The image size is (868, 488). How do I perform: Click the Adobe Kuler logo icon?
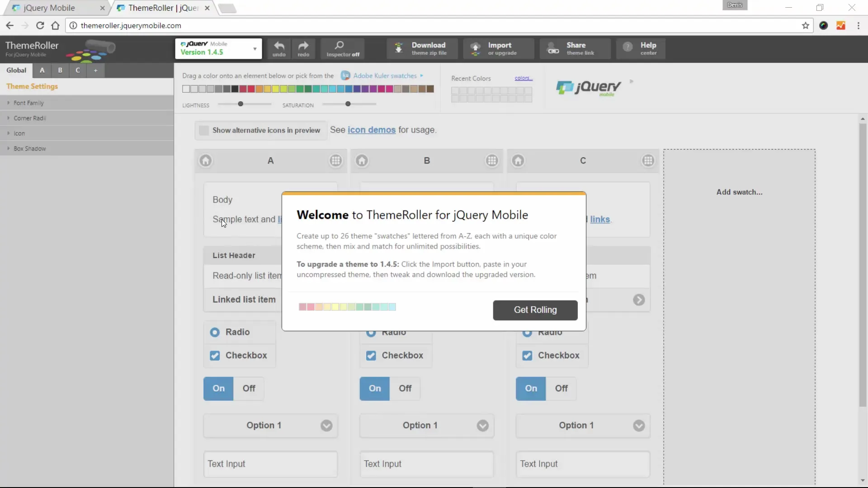pyautogui.click(x=345, y=75)
